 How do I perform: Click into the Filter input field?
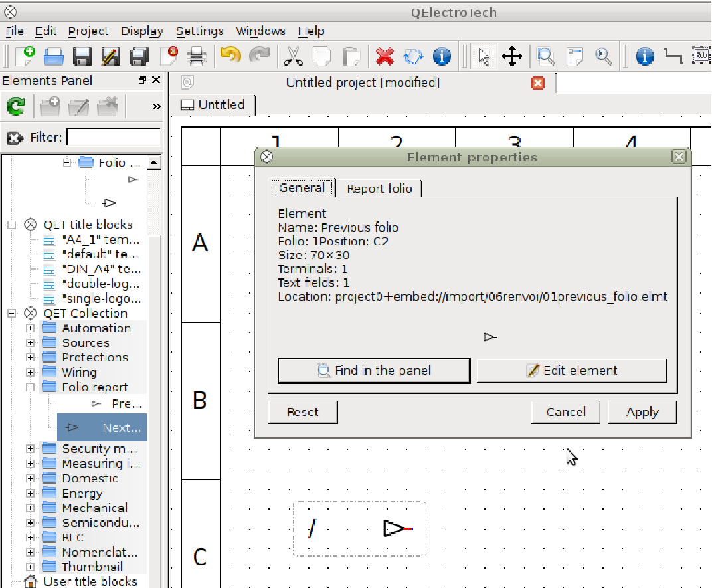coord(114,137)
